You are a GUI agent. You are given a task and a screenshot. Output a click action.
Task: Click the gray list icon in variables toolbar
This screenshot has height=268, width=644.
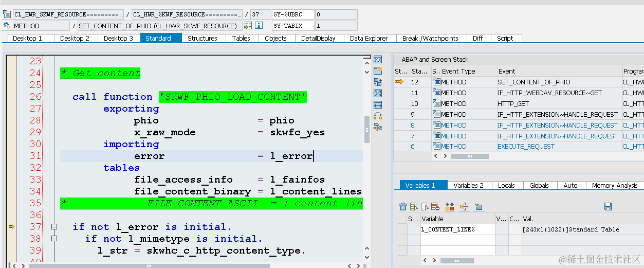(425, 207)
